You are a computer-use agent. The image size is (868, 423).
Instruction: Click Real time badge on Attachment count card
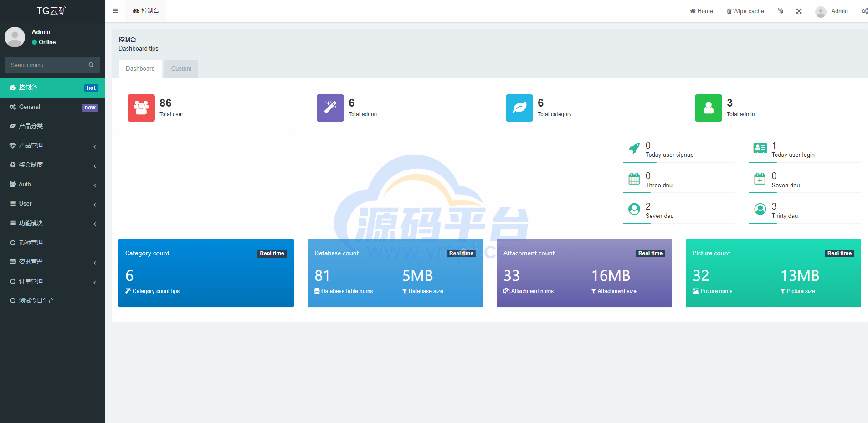pos(650,253)
